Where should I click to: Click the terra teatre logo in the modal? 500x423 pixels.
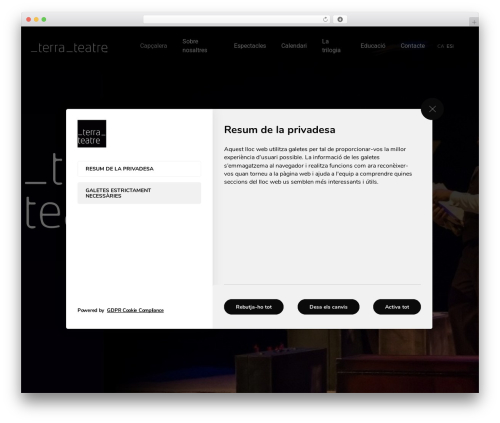(x=92, y=134)
